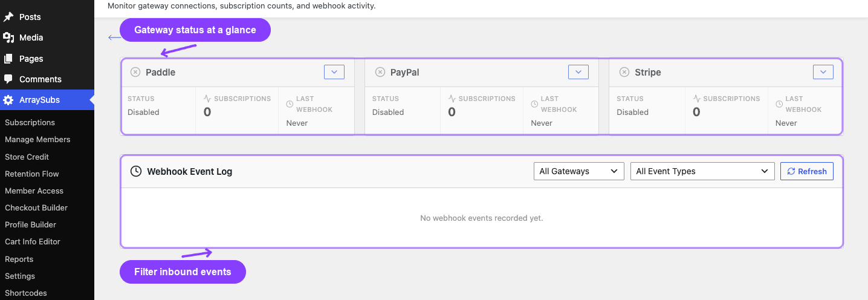Open Shortcodes submenu
The image size is (868, 300).
pos(26,293)
